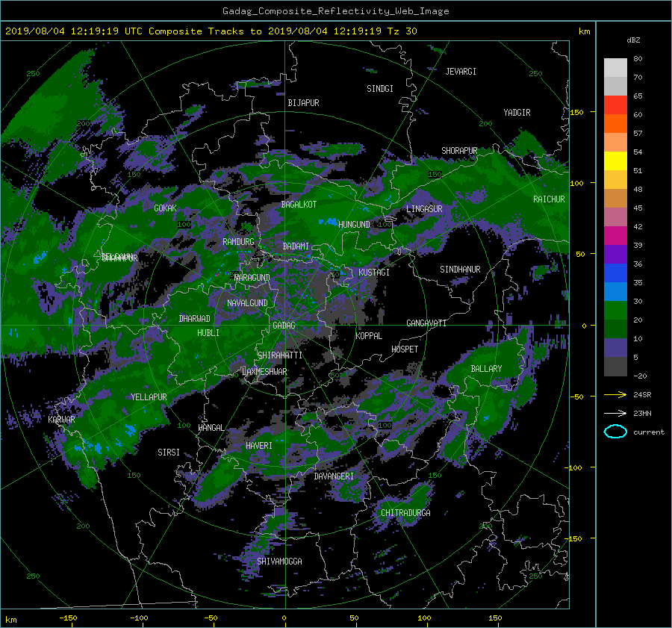This screenshot has width=672, height=628.
Task: Pick the dark gray bottom swatch above -20
Action: pos(615,367)
